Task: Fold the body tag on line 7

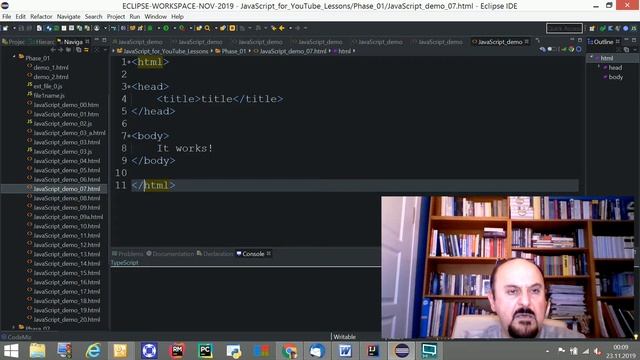Action: pyautogui.click(x=129, y=136)
